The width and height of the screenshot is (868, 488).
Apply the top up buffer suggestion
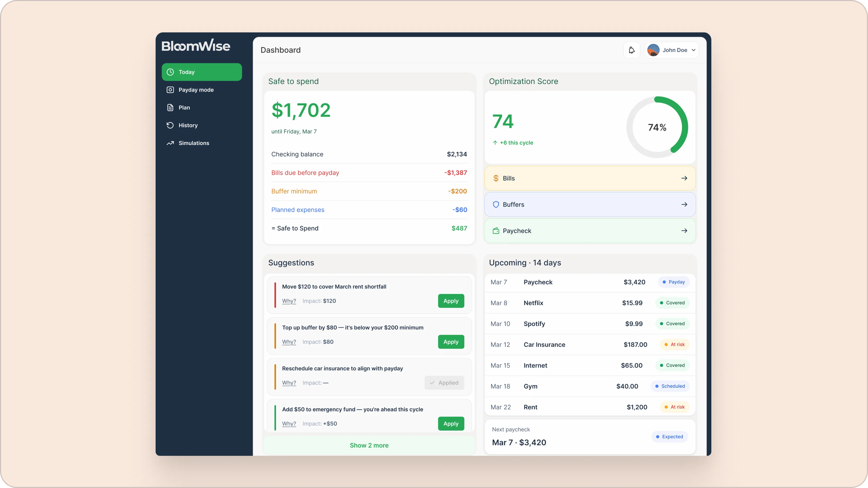(x=451, y=342)
